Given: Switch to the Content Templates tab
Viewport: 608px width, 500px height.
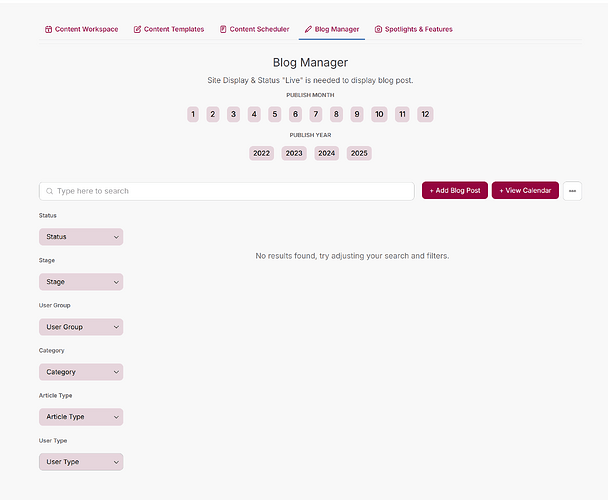Looking at the screenshot, I should pos(168,29).
